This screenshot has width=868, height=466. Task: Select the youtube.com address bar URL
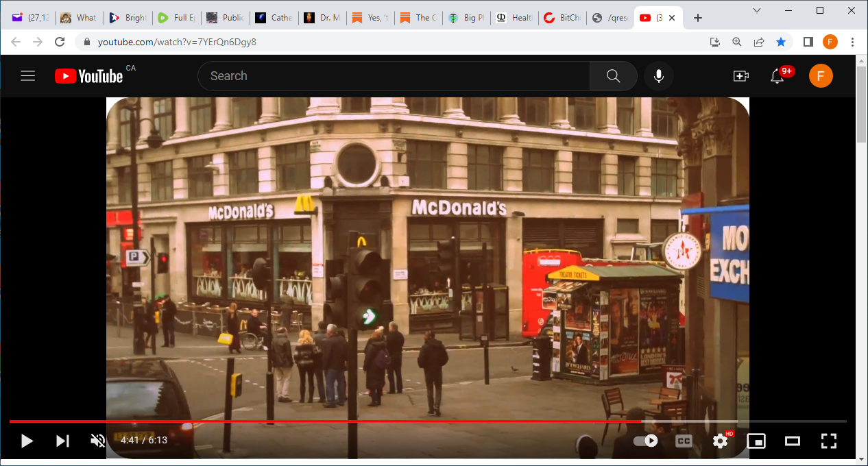click(177, 42)
